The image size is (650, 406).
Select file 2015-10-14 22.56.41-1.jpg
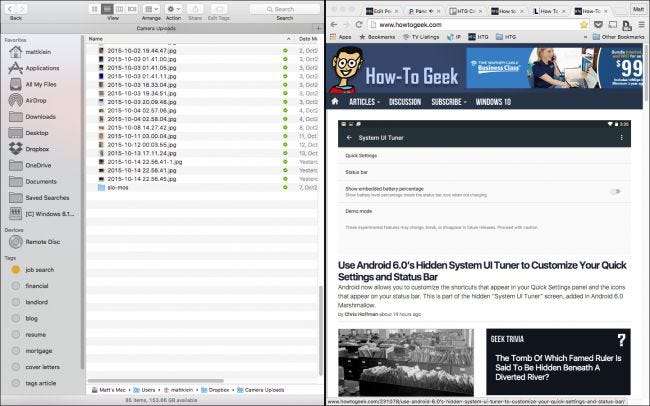point(144,162)
